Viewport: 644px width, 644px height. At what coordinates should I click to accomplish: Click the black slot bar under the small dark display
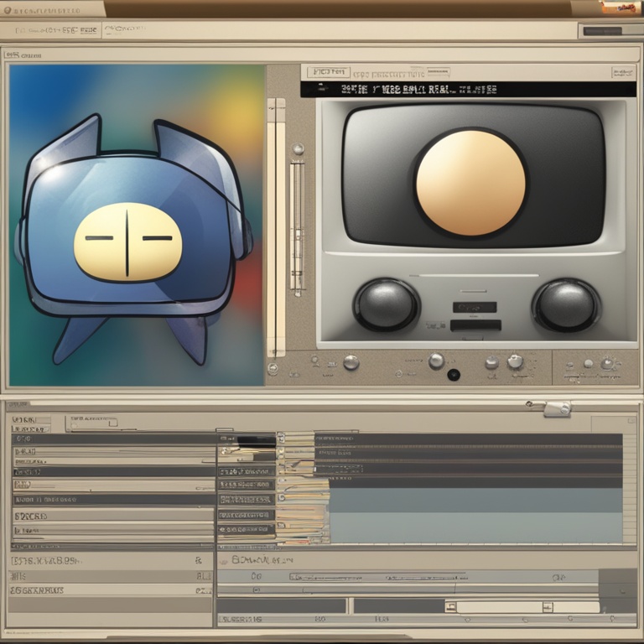475,325
